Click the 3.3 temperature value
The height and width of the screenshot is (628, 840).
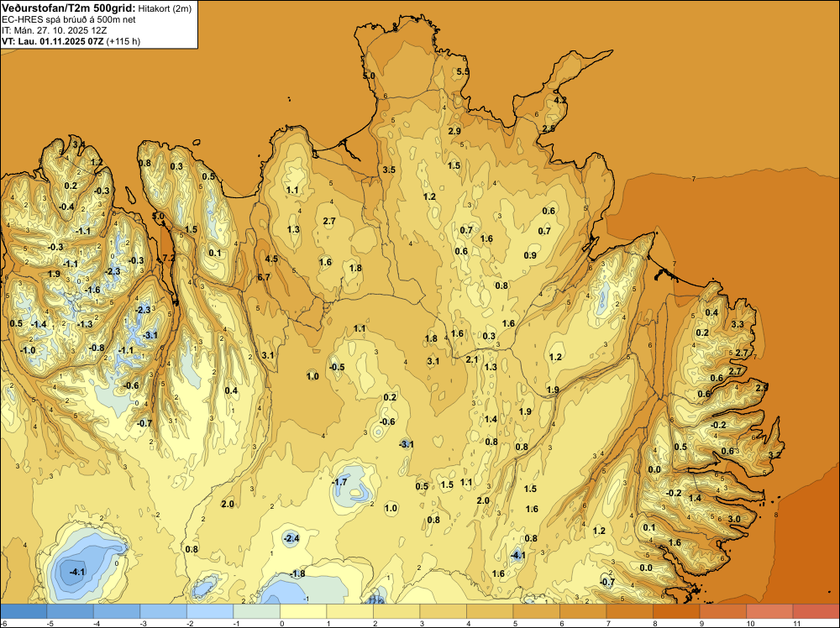[738, 324]
